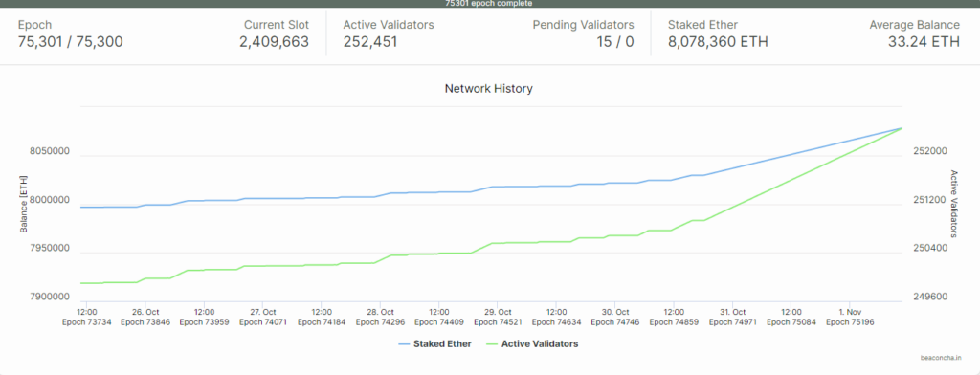Click the 75301 epoch complete banner
The width and height of the screenshot is (980, 375).
coord(490,4)
